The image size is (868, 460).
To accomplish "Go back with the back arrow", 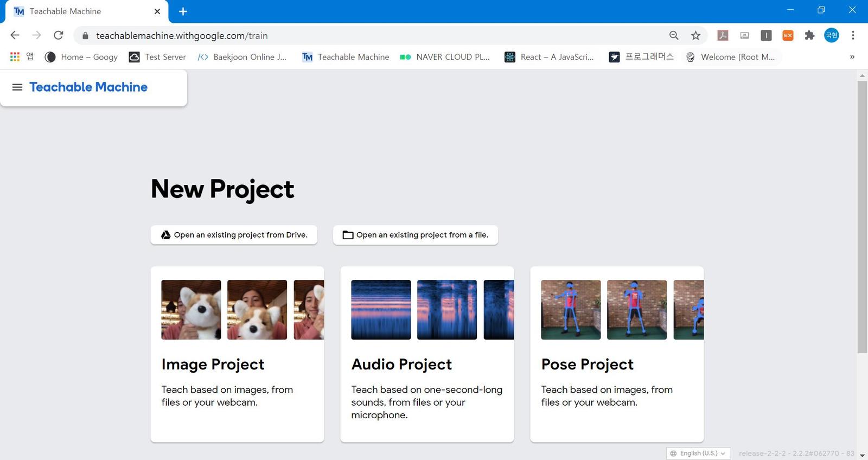I will (x=15, y=36).
